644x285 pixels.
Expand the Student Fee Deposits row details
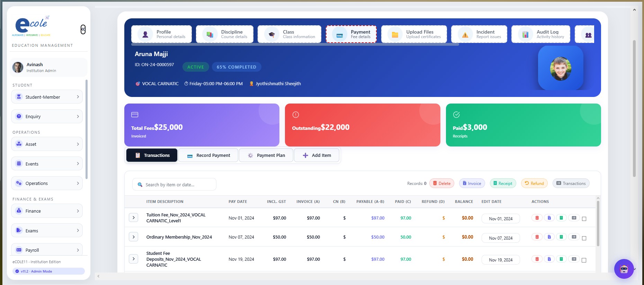tap(134, 259)
